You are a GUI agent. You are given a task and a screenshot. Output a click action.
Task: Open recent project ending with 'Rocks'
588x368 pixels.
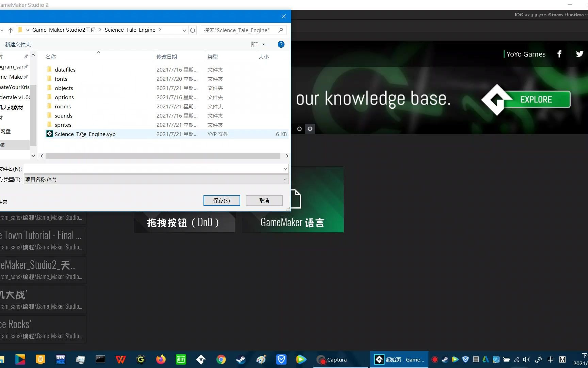(x=43, y=329)
